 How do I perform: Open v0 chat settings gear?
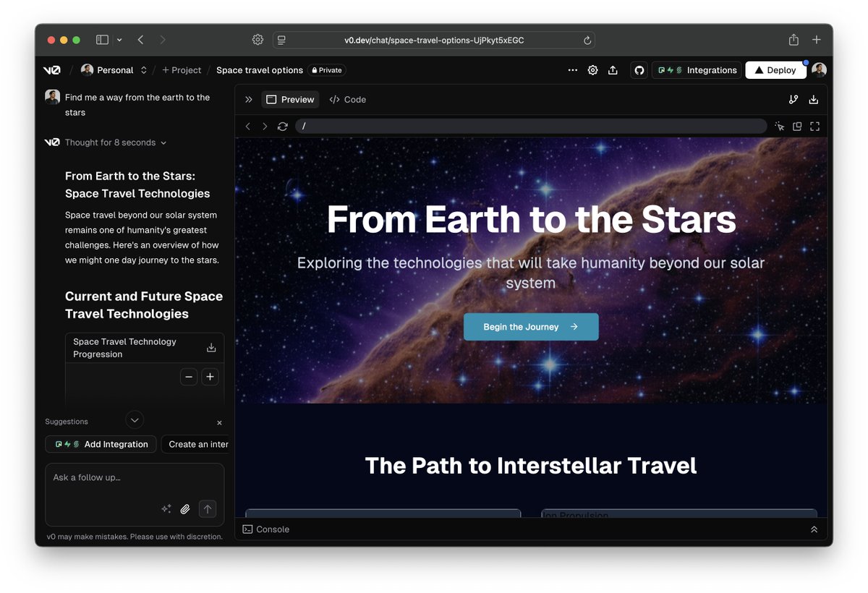click(593, 70)
